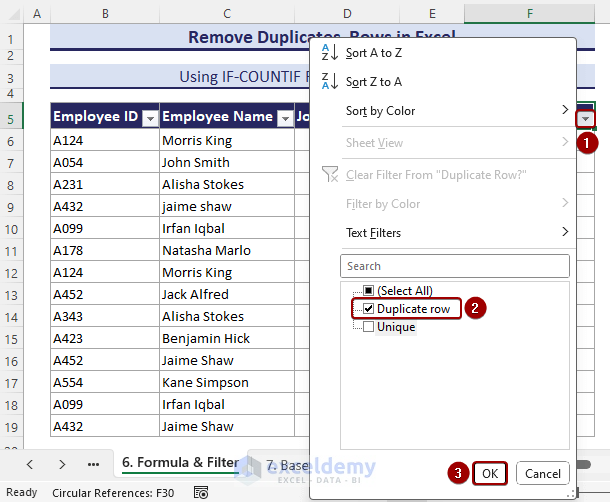Select column A header
Screen dimensions: 610x502
click(x=37, y=14)
